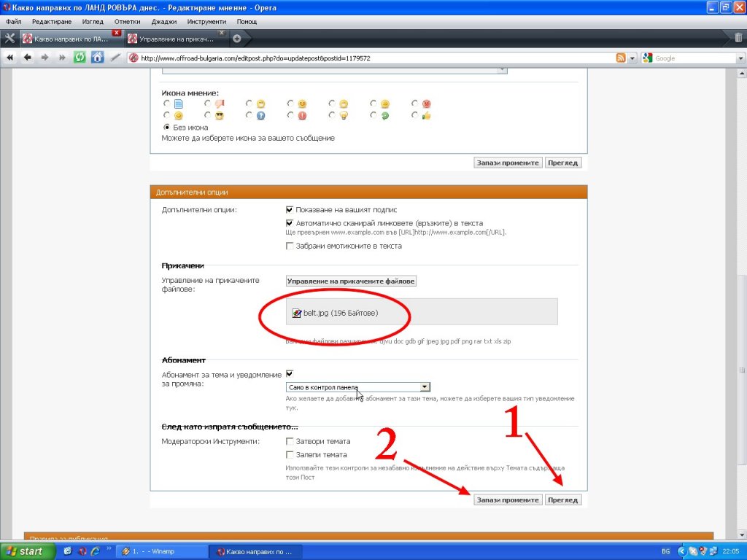Open the Отметки menu
Image resolution: width=747 pixels, height=560 pixels.
click(127, 21)
